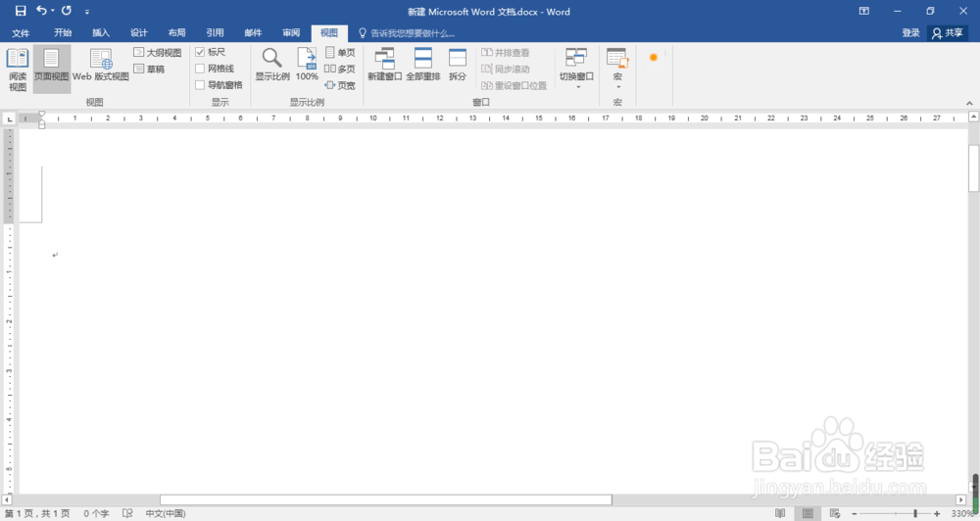
Task: Open 大纲视图 outline view
Action: pyautogui.click(x=158, y=53)
